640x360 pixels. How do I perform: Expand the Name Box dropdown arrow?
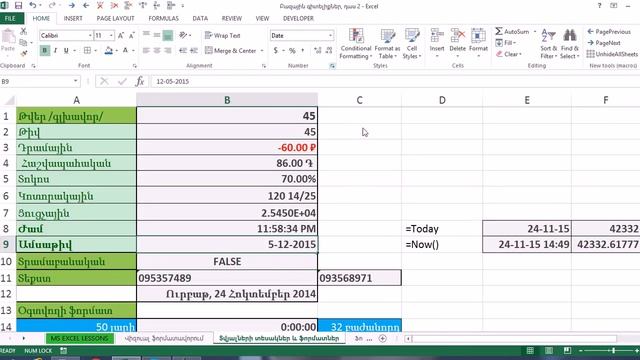tap(76, 81)
